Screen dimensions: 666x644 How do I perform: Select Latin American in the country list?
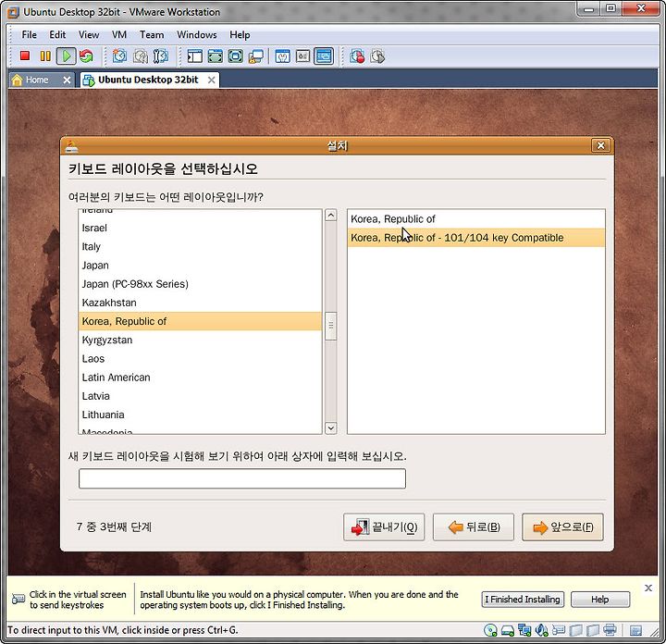click(x=200, y=378)
